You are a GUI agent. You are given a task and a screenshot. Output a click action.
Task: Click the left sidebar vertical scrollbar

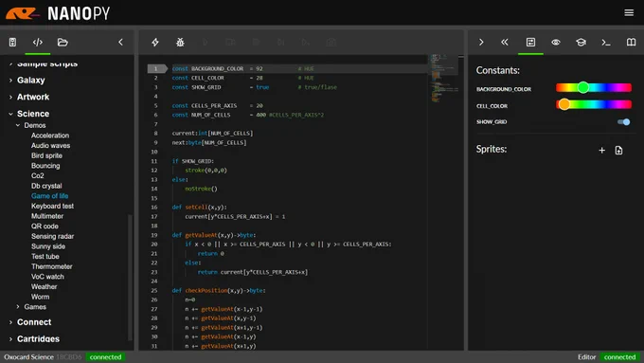click(x=130, y=278)
